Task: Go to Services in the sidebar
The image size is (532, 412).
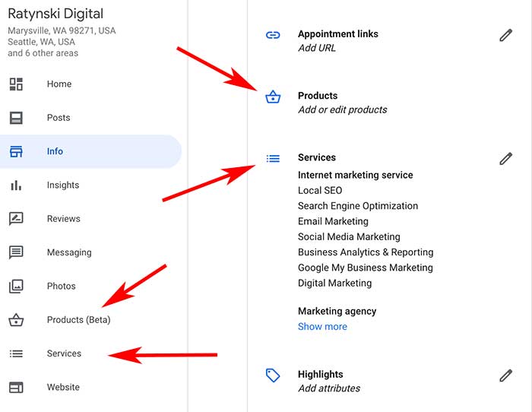Action: [x=64, y=353]
